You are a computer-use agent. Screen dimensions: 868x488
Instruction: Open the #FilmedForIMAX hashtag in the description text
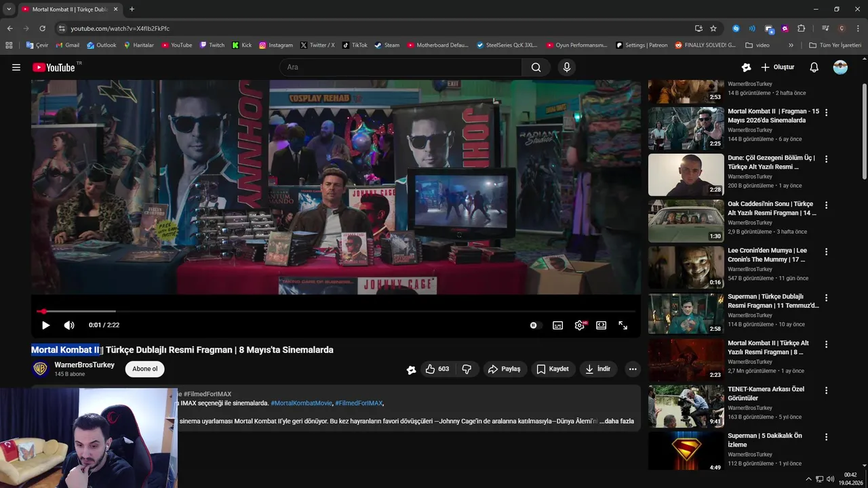click(359, 403)
